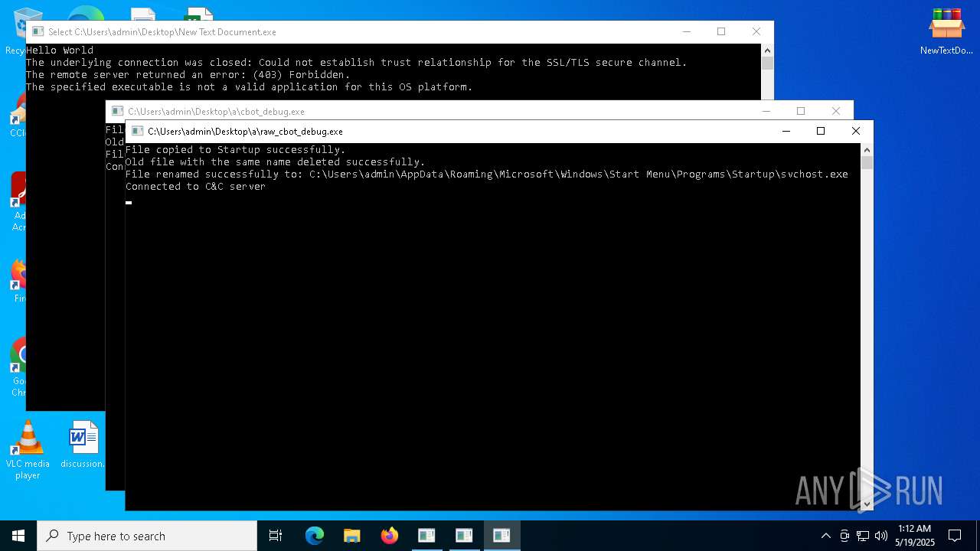Select the active third console taskbar button

coord(501,536)
